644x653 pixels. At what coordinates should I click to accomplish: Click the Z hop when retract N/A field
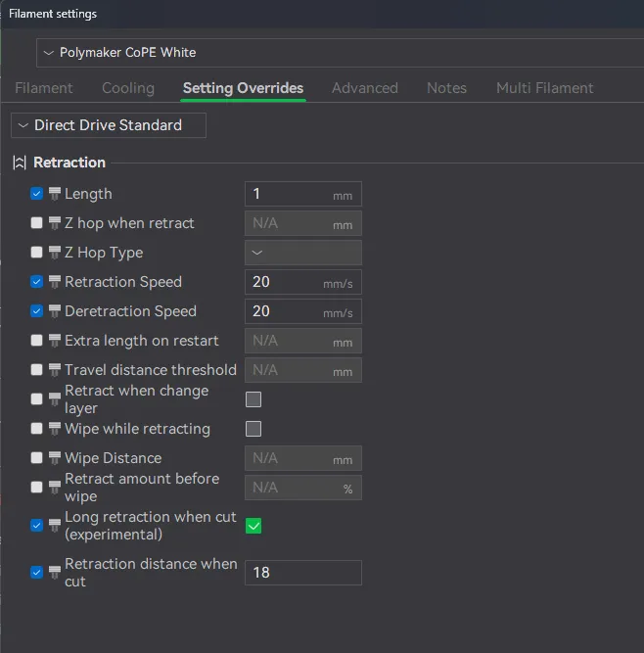[303, 223]
